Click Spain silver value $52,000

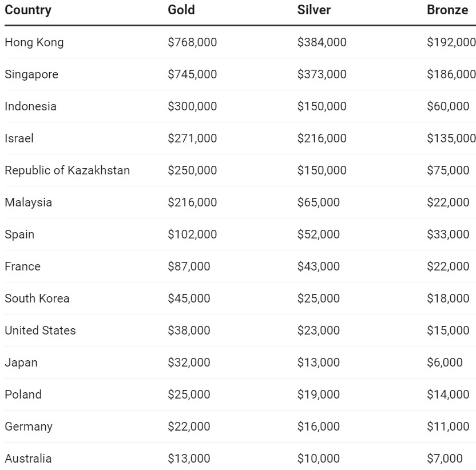coord(319,234)
